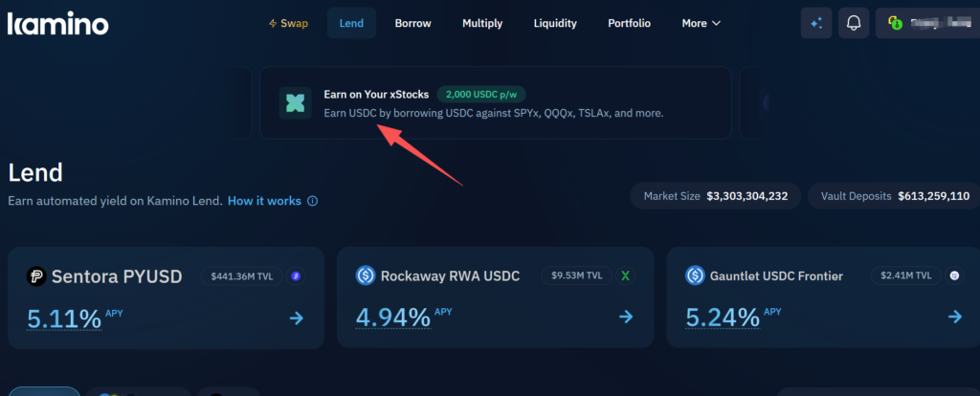Screen dimensions: 980x396
Task: Open Sentora PYUSD vault via arrow
Action: coord(297,318)
